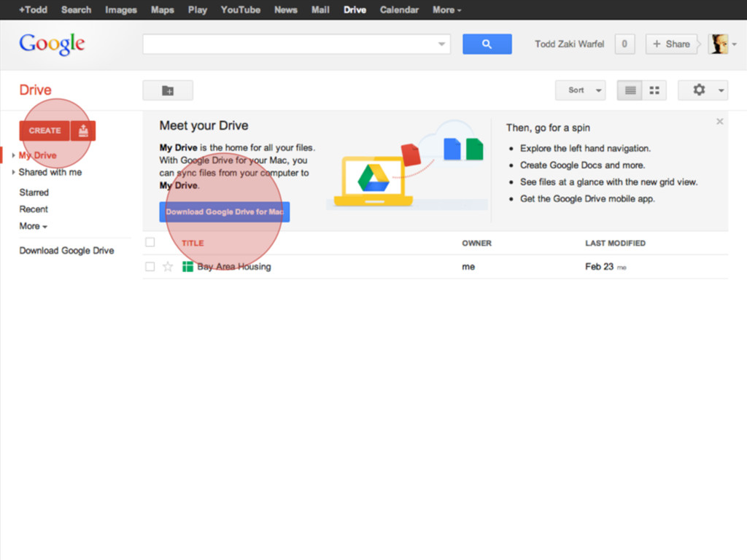Sort by the Title column header
The image size is (747, 560).
tap(193, 243)
